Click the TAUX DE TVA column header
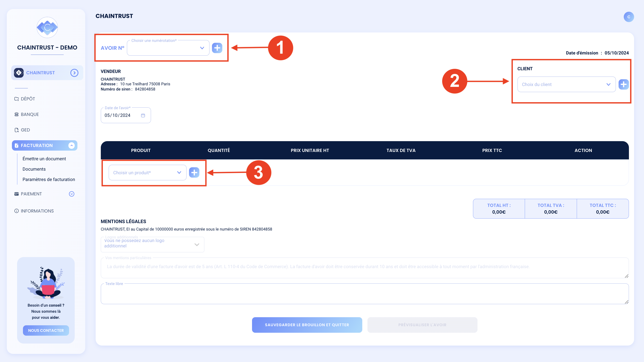Viewport: 644px width, 362px height. (x=401, y=150)
